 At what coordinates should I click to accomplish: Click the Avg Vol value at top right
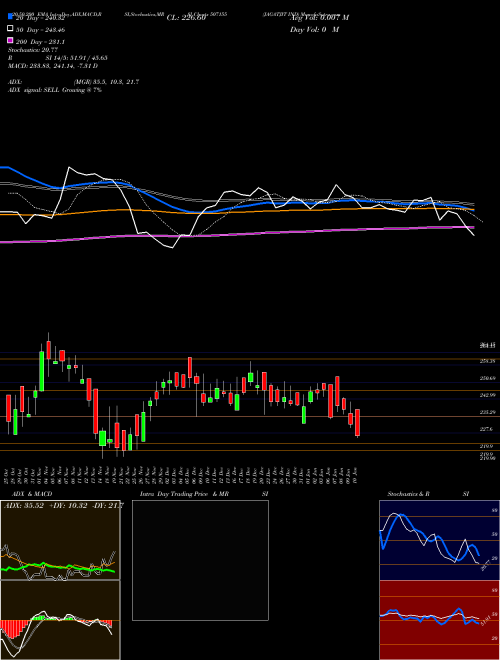[x=319, y=18]
